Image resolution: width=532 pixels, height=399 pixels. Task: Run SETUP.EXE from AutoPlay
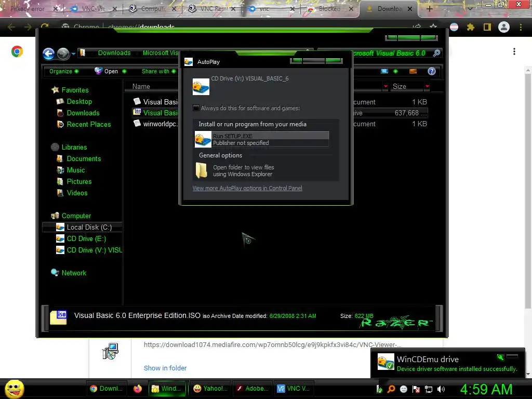pyautogui.click(x=262, y=139)
